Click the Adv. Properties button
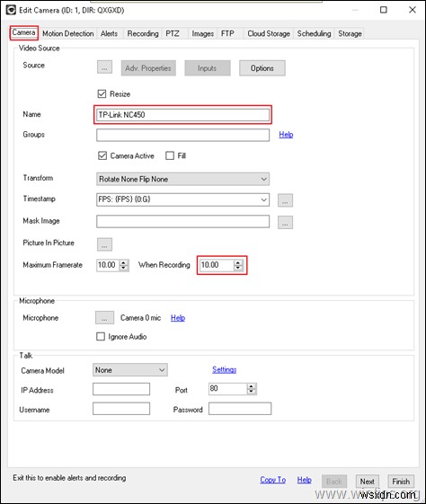 click(148, 68)
